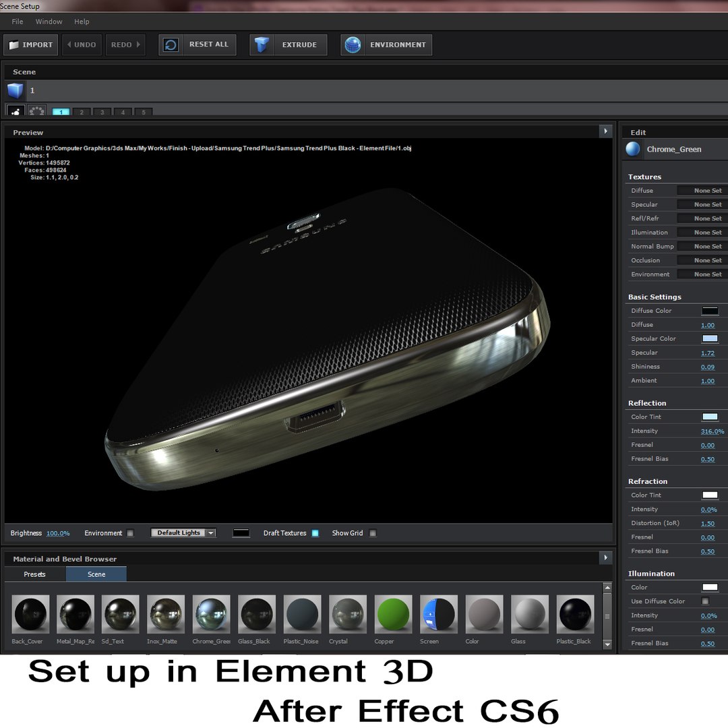
Task: Click the Import folder icon
Action: tap(14, 45)
